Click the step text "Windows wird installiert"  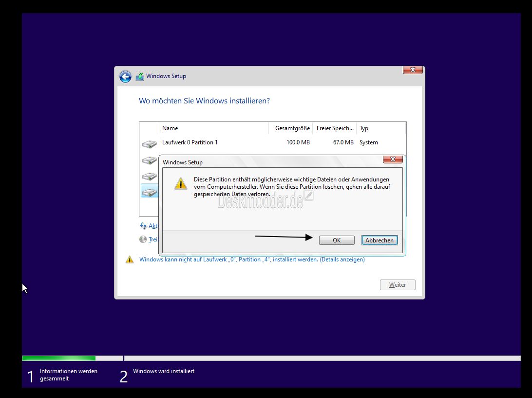coord(164,371)
